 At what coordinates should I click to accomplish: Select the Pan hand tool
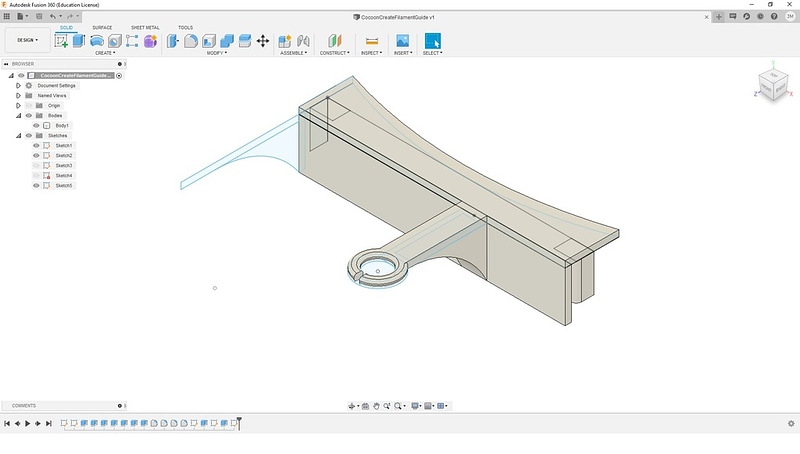click(376, 406)
